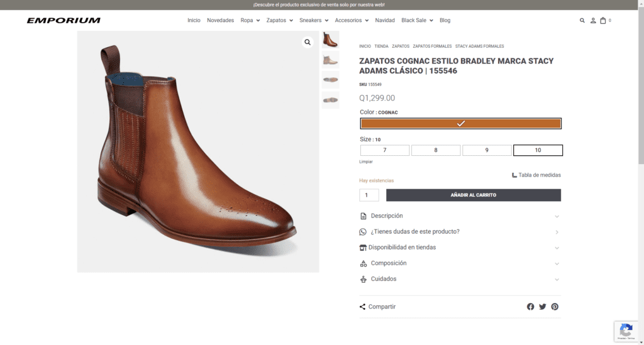Click INICIO breadcrumb link
The width and height of the screenshot is (644, 345).
(365, 47)
